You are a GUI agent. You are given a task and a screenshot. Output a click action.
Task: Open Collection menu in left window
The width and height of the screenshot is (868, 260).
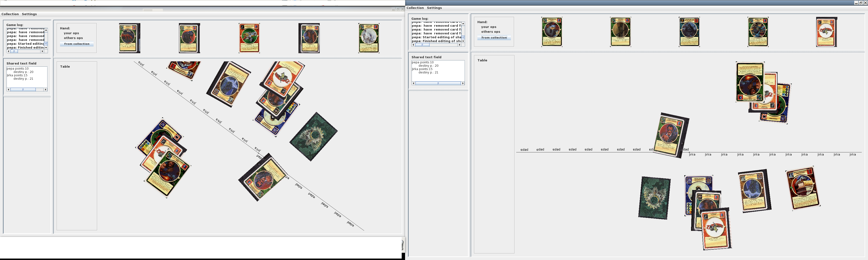coord(10,14)
